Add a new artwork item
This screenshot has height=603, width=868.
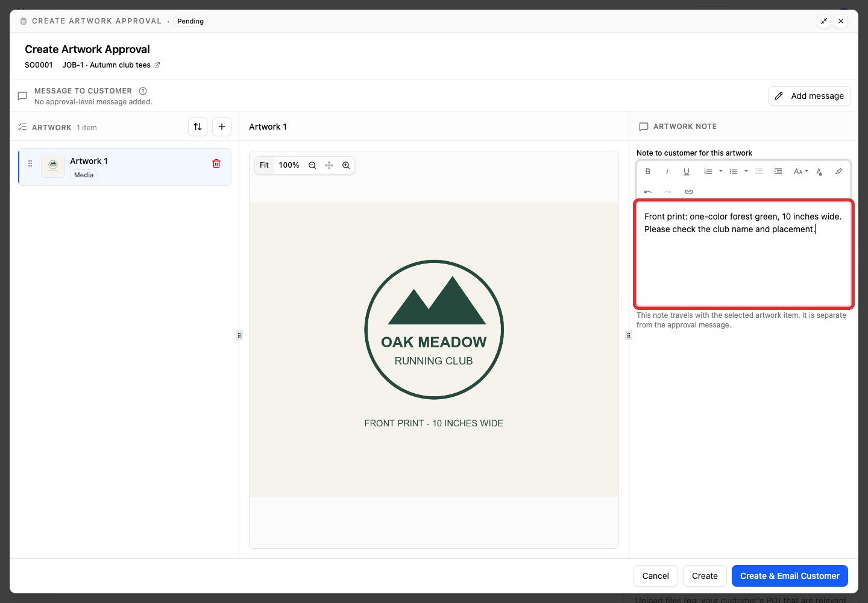(222, 127)
